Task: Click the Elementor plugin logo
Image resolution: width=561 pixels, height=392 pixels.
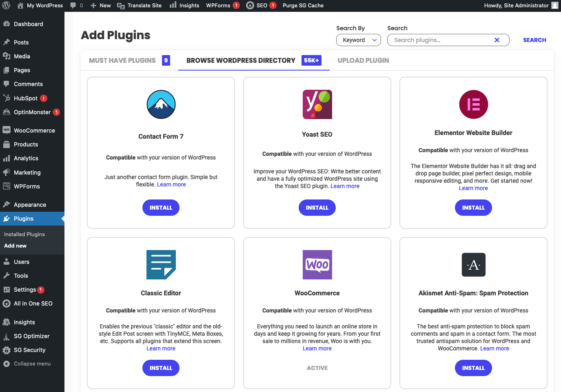Action: [474, 104]
